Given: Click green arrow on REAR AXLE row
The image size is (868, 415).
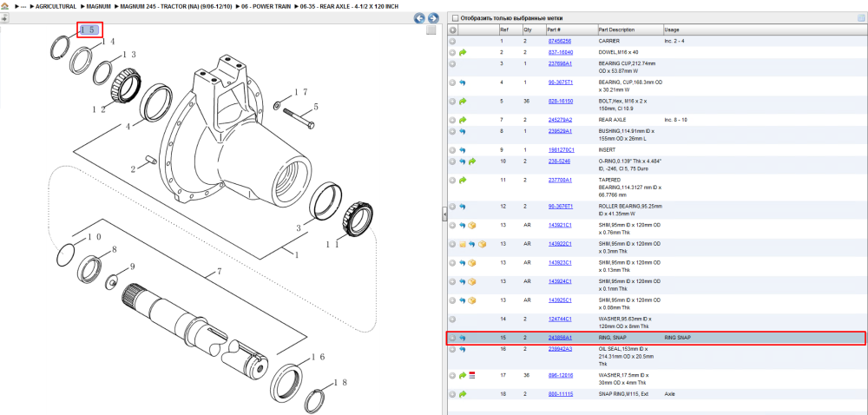Looking at the screenshot, I should [x=463, y=120].
